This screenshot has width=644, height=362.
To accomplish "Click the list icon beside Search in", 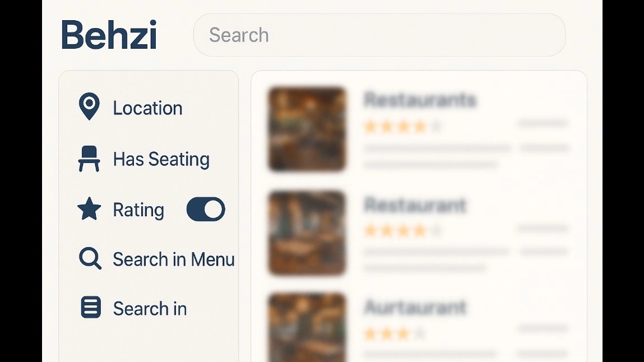I will point(91,307).
